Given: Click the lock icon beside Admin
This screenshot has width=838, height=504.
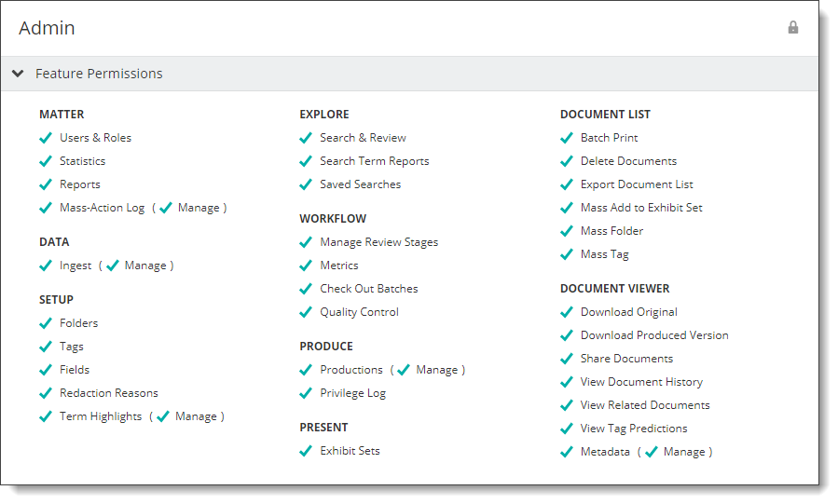Looking at the screenshot, I should (793, 27).
